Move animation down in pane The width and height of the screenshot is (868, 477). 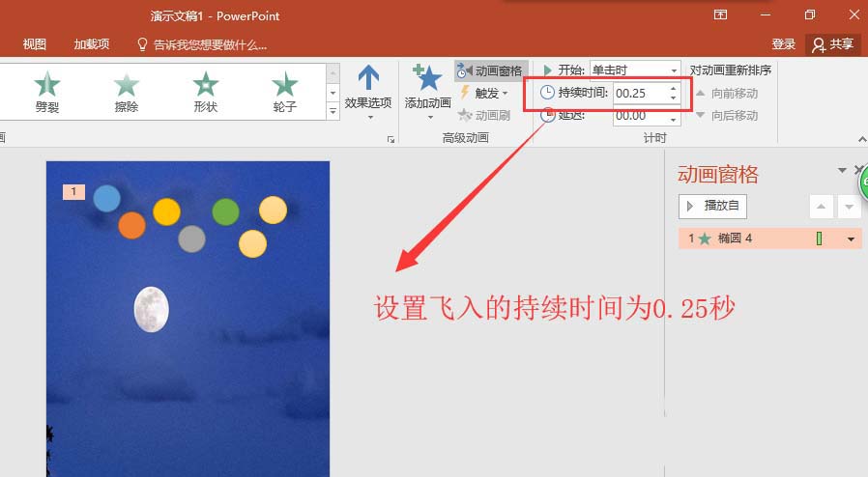tap(850, 207)
